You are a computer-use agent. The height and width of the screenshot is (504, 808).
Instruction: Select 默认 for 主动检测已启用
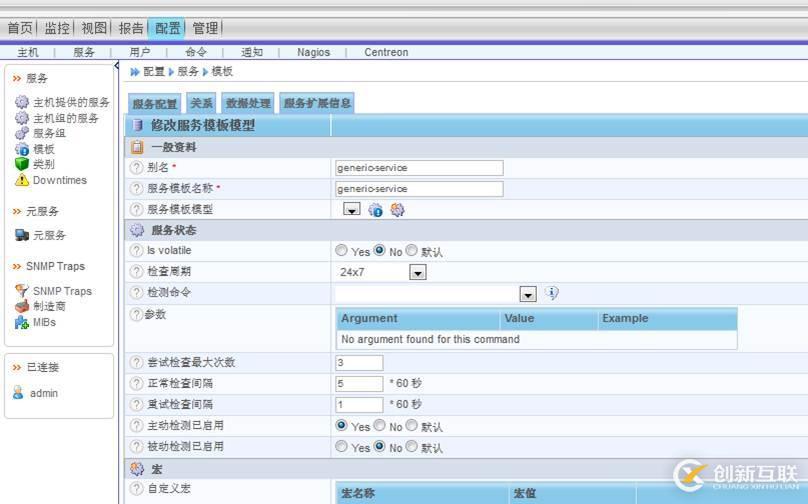pos(411,425)
